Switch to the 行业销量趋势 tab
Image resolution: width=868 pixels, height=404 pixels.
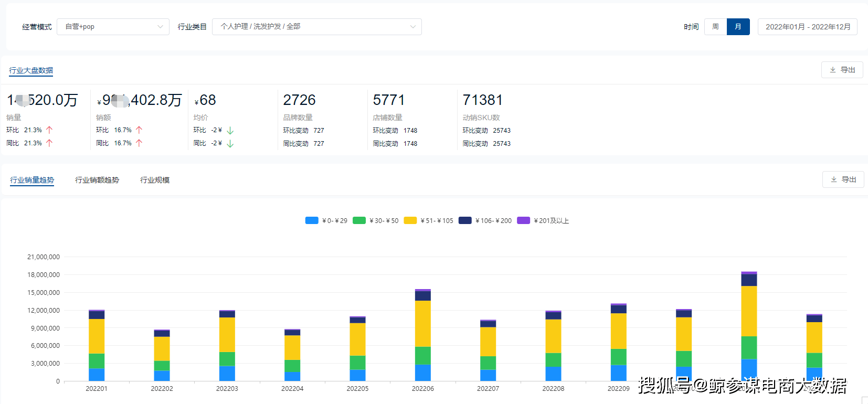click(x=32, y=180)
